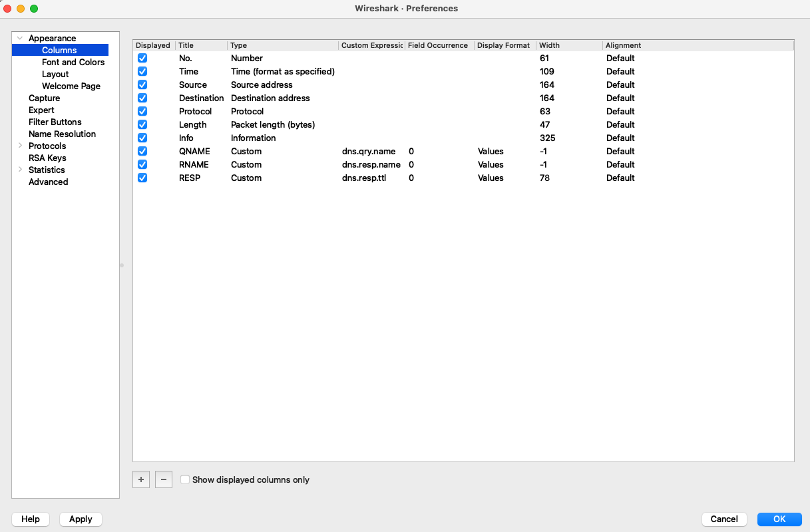
Task: Click the minus button to remove a column
Action: click(x=164, y=479)
